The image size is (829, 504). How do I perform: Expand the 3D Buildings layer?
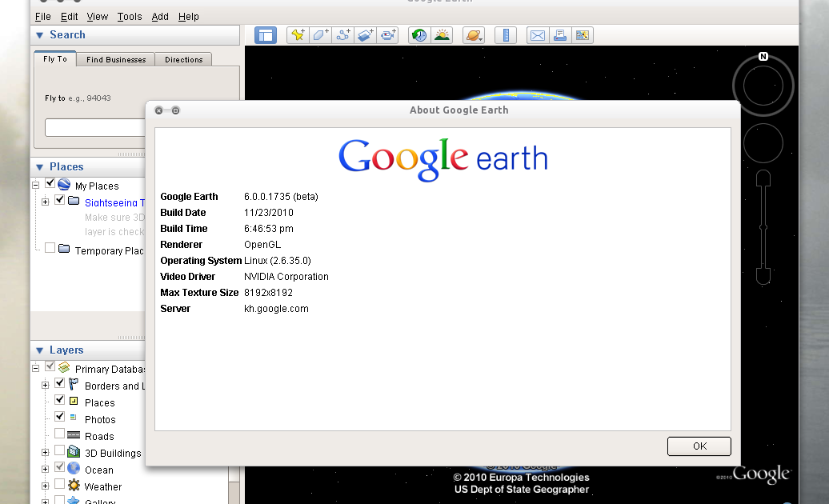[45, 453]
